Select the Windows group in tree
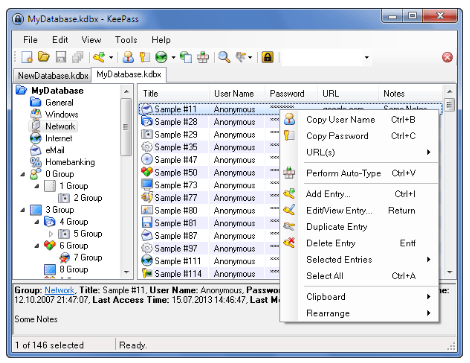Screen dimensions: 470x363 (x=62, y=114)
